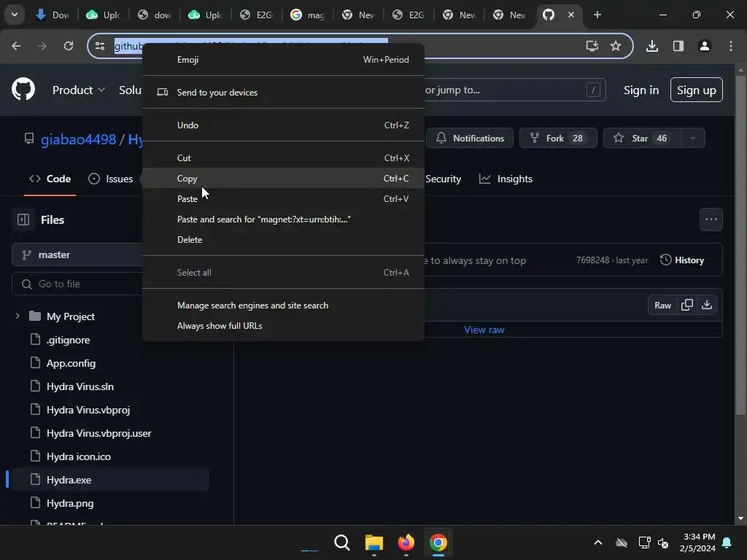The image size is (747, 560).
Task: Expand the Product menu
Action: [79, 90]
